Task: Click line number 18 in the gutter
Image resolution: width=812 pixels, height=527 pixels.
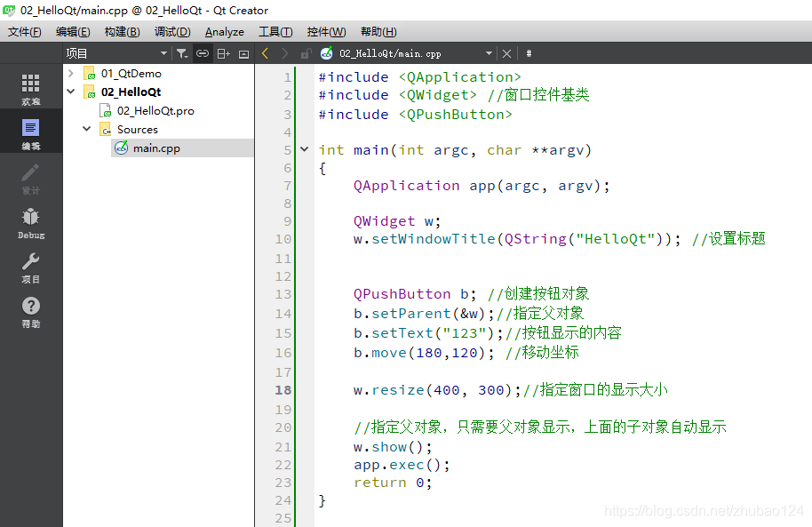Action: coord(283,390)
